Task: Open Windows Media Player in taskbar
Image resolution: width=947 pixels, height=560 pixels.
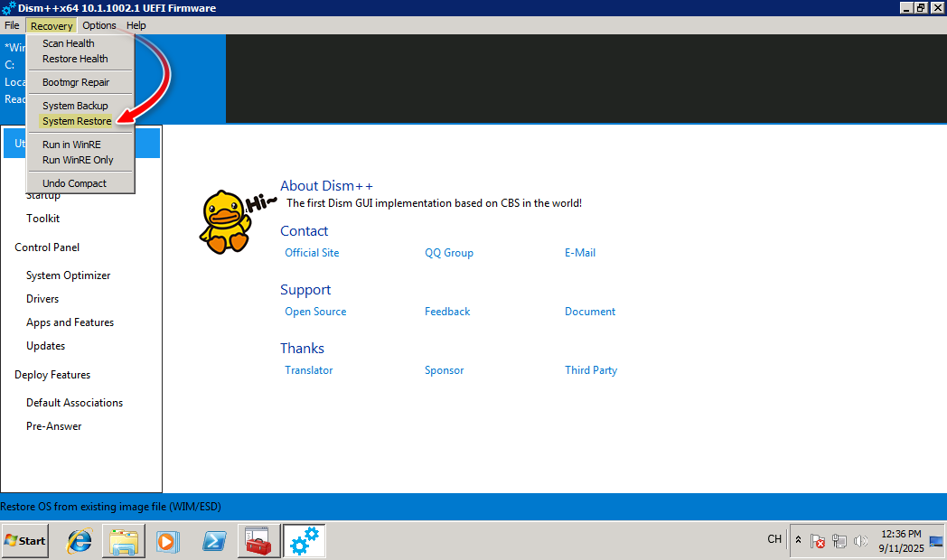Action: point(168,541)
